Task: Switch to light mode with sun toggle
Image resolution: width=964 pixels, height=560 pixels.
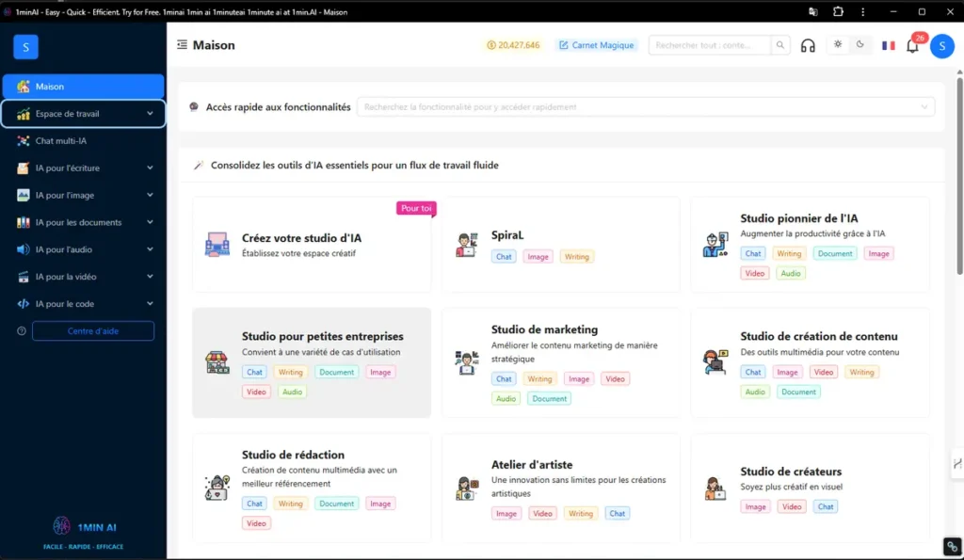Action: 838,45
